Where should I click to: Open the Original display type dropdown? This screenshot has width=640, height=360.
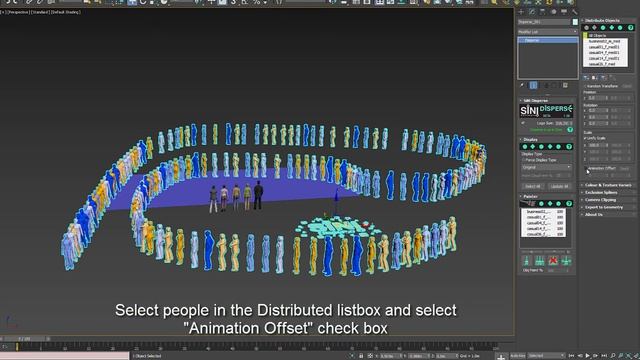546,167
